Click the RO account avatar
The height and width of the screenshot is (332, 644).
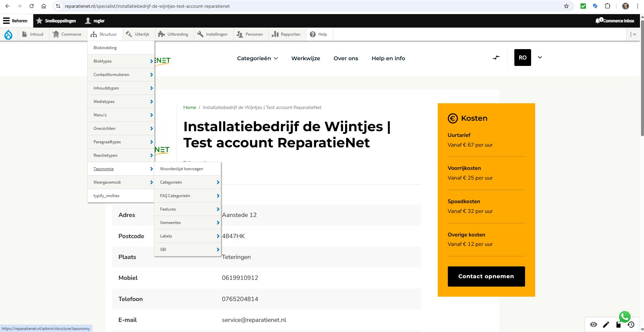coord(523,58)
